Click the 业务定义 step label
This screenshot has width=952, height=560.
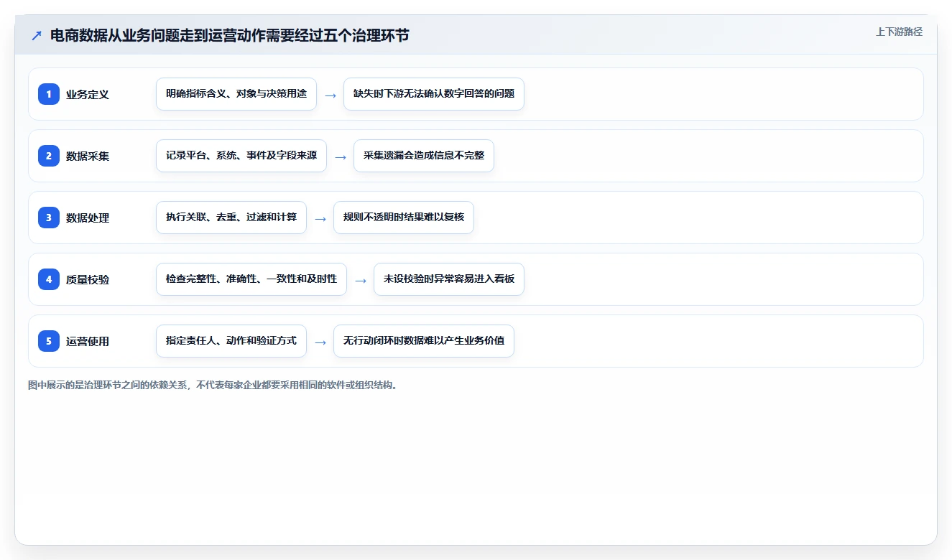pos(88,94)
